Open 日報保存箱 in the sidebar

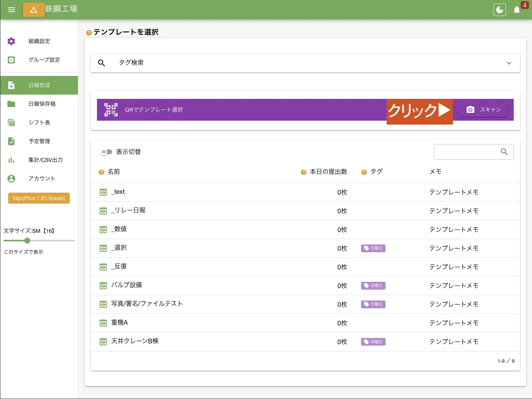point(39,104)
